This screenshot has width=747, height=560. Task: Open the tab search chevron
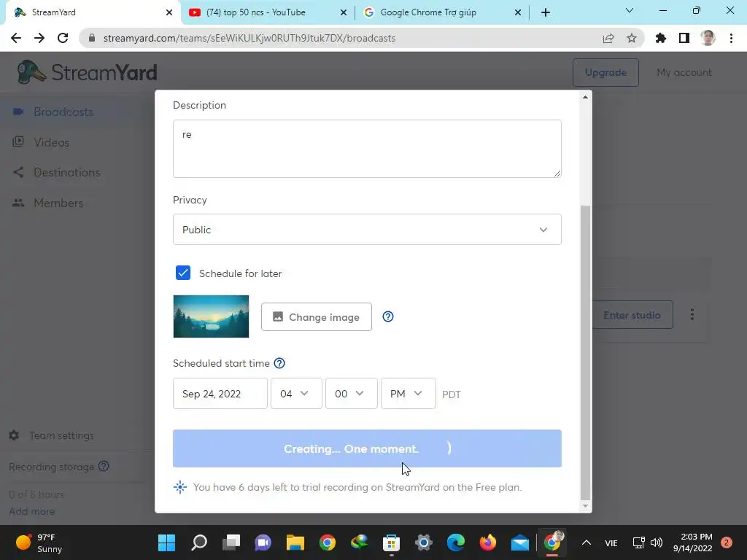pos(630,10)
